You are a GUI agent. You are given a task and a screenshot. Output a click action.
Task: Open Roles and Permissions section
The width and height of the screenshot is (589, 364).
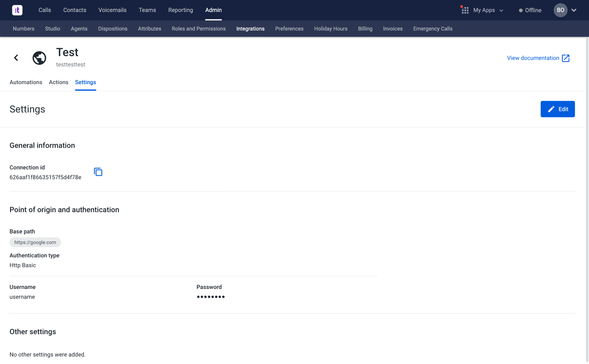coord(198,29)
